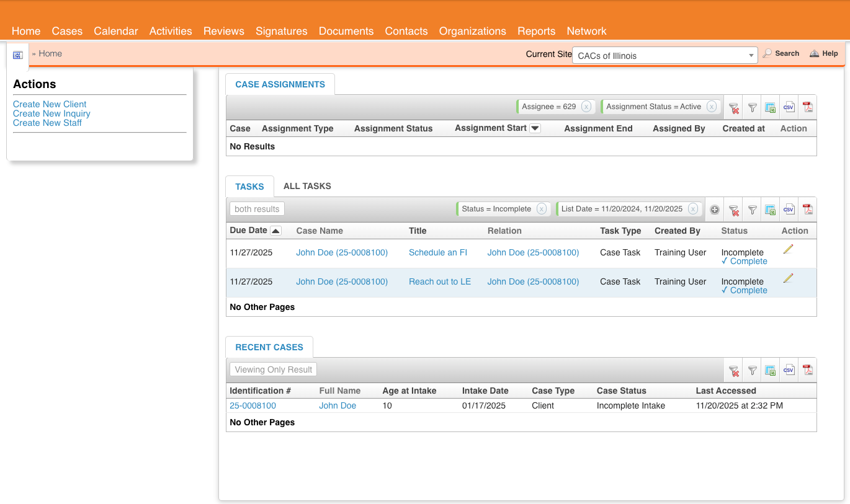Export Tasks list as CSV
Screen dimensions: 850x504
pos(789,210)
